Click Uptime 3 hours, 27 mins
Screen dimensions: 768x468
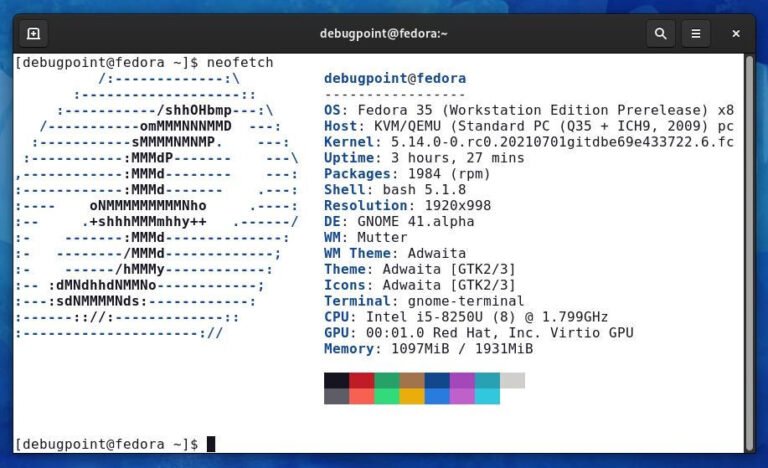(424, 158)
